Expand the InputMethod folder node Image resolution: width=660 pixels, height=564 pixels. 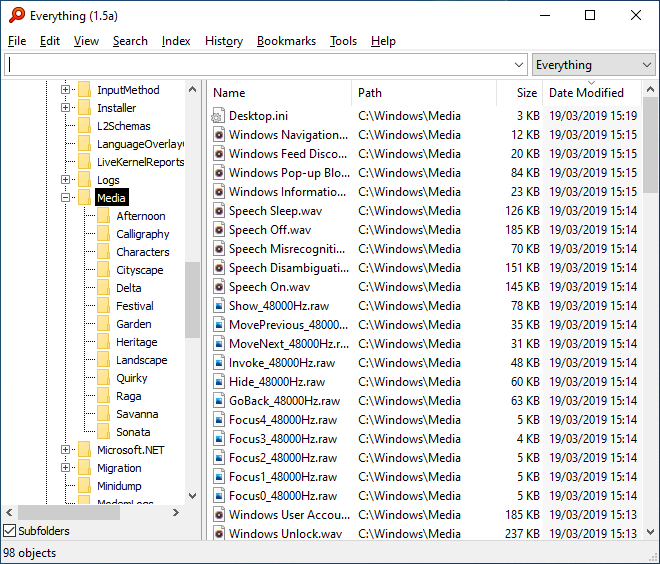point(65,90)
